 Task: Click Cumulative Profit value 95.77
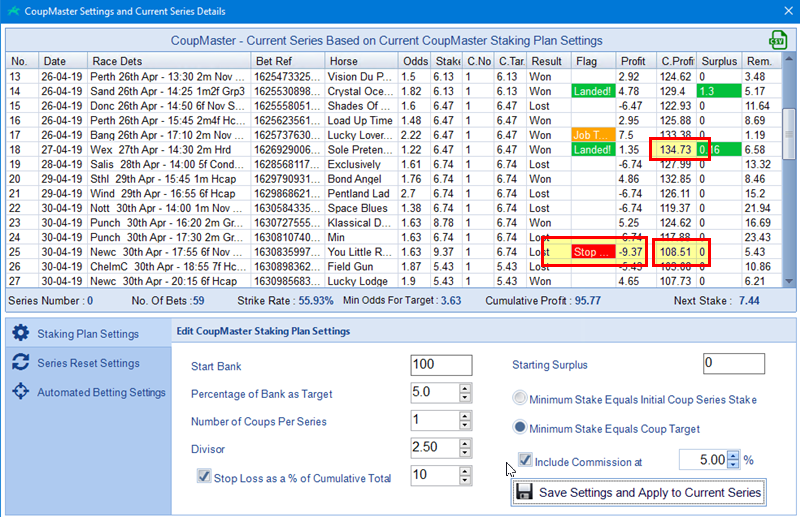point(587,301)
